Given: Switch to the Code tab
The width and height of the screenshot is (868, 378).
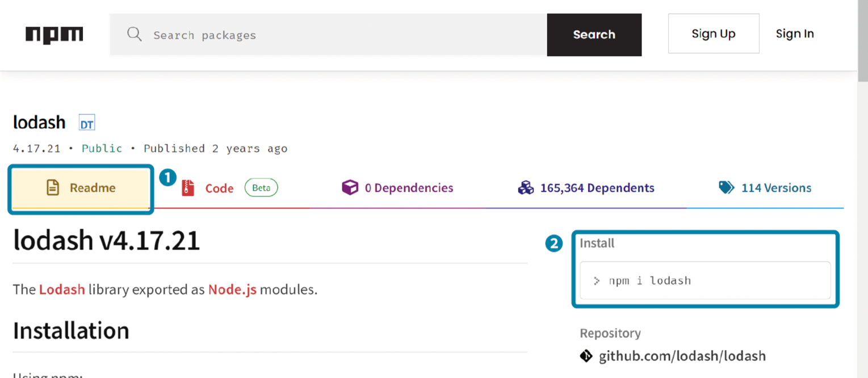Looking at the screenshot, I should pos(219,188).
